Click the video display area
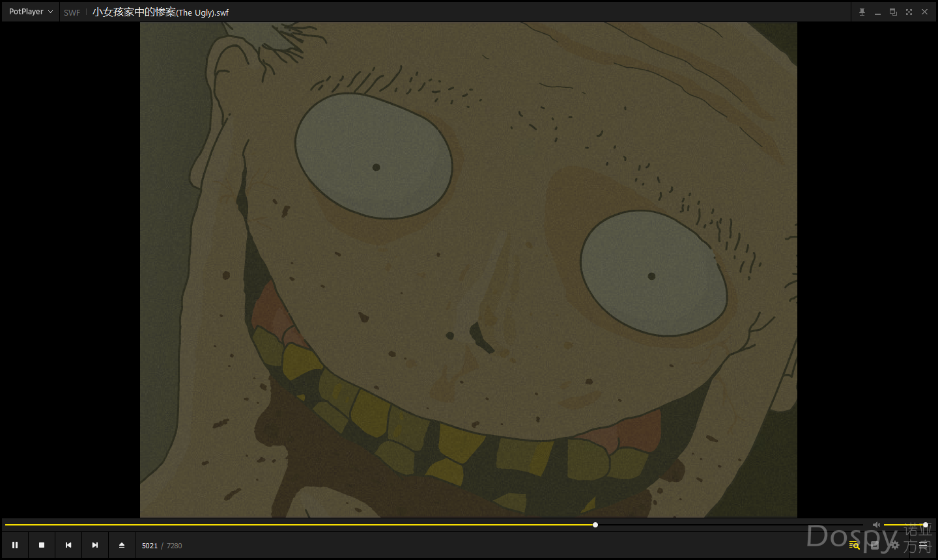The height and width of the screenshot is (560, 938). 468,270
